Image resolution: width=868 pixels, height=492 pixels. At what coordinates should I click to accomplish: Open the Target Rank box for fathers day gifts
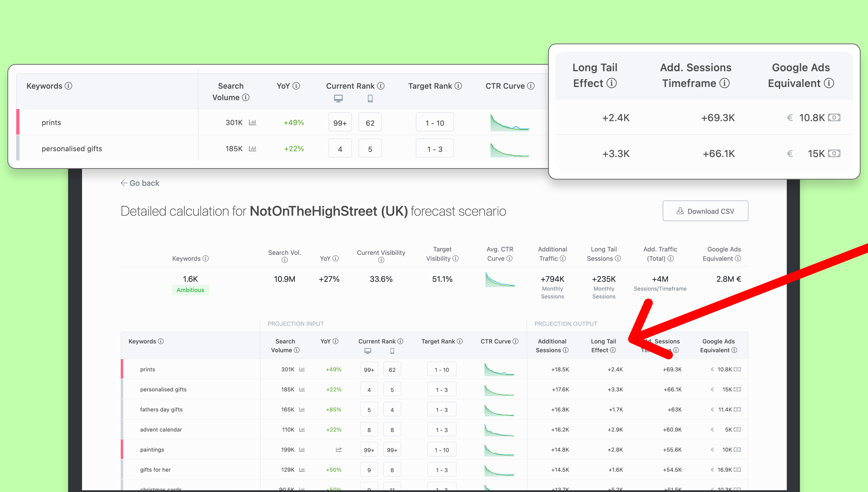click(x=442, y=409)
